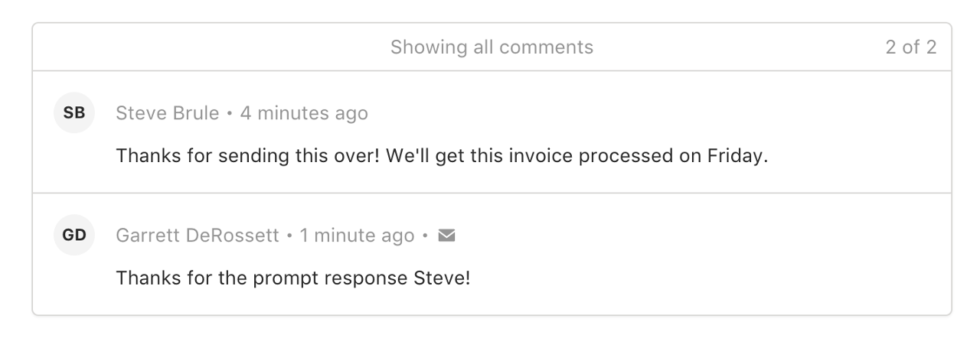Select the "1 minute ago" timestamp
Screen dimensions: 980x338
358,236
